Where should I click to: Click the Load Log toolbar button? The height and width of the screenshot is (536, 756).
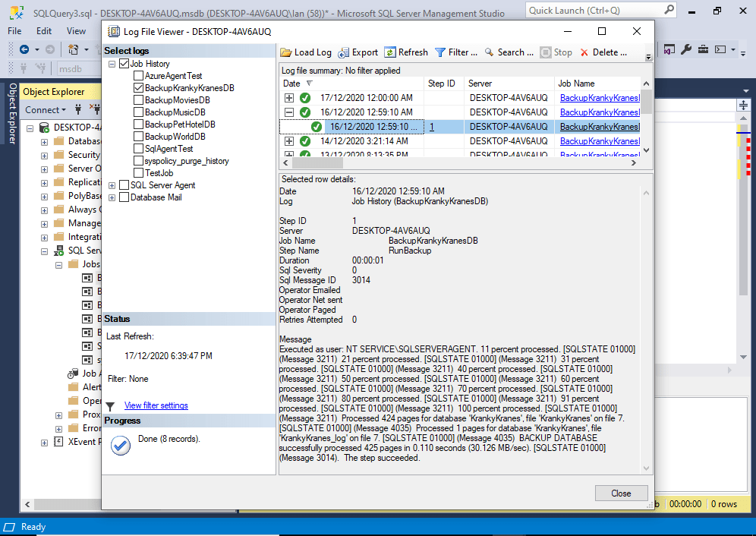[x=306, y=52]
